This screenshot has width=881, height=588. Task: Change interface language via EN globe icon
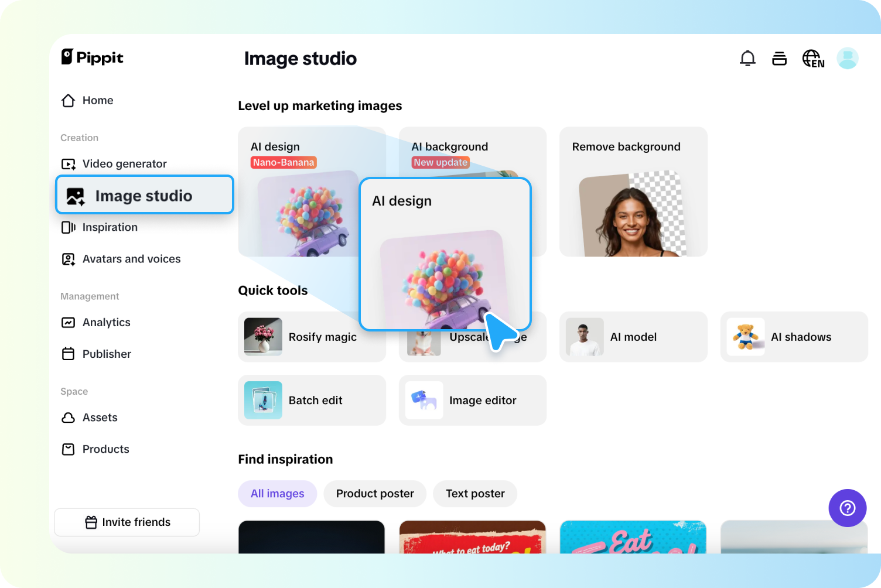(813, 58)
